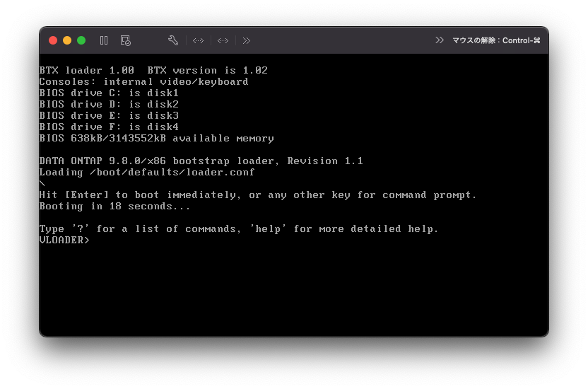Viewport: 588px width, 389px height.
Task: Click the 'BTX loader 1.00' line
Action: [x=153, y=70]
